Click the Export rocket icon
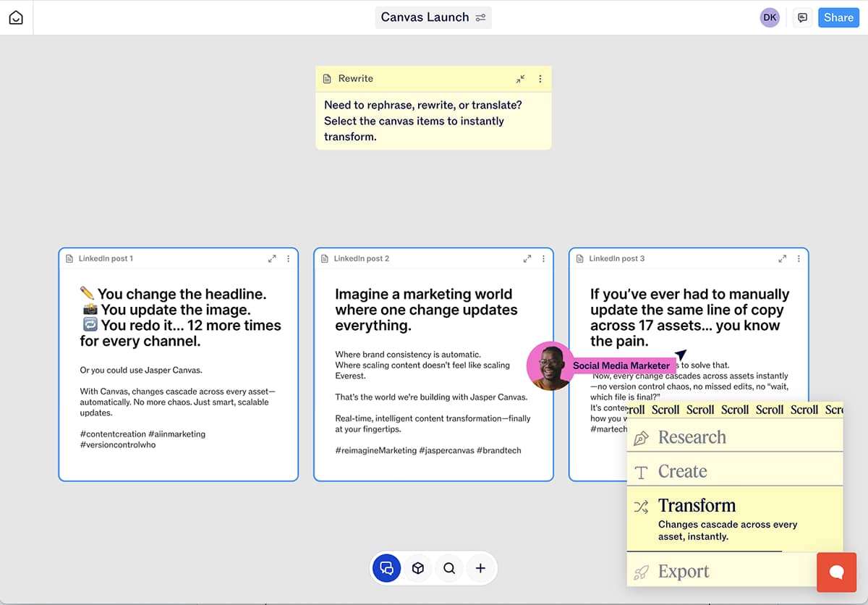Viewport: 868px width, 605px height. tap(641, 572)
